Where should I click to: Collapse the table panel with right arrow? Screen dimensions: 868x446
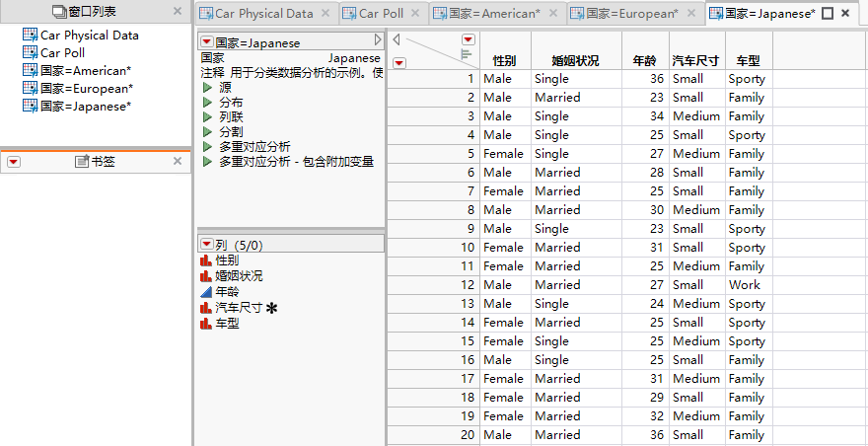(x=378, y=39)
